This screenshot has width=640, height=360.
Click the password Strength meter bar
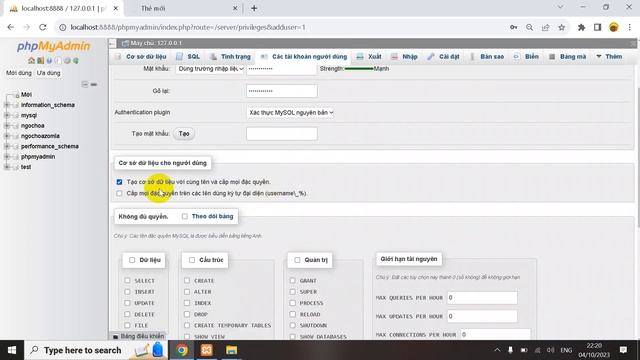(359, 69)
